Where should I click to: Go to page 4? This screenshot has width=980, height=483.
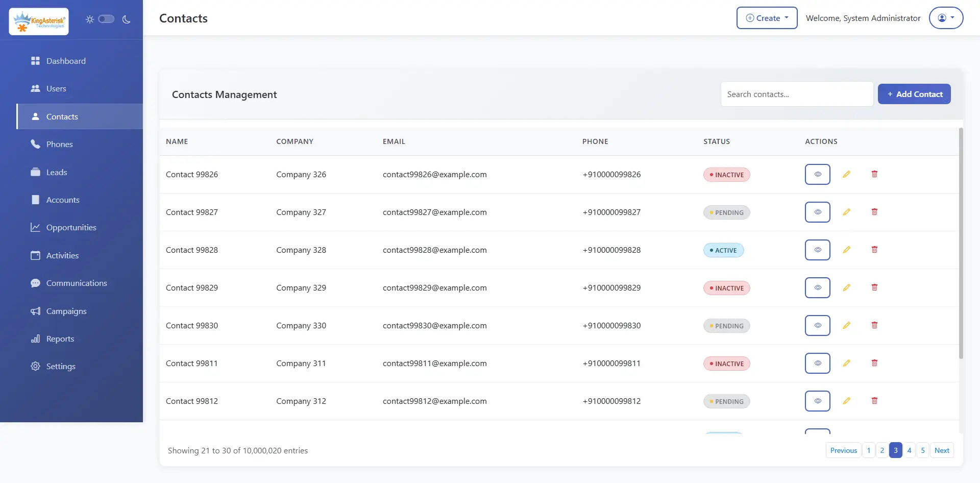909,450
